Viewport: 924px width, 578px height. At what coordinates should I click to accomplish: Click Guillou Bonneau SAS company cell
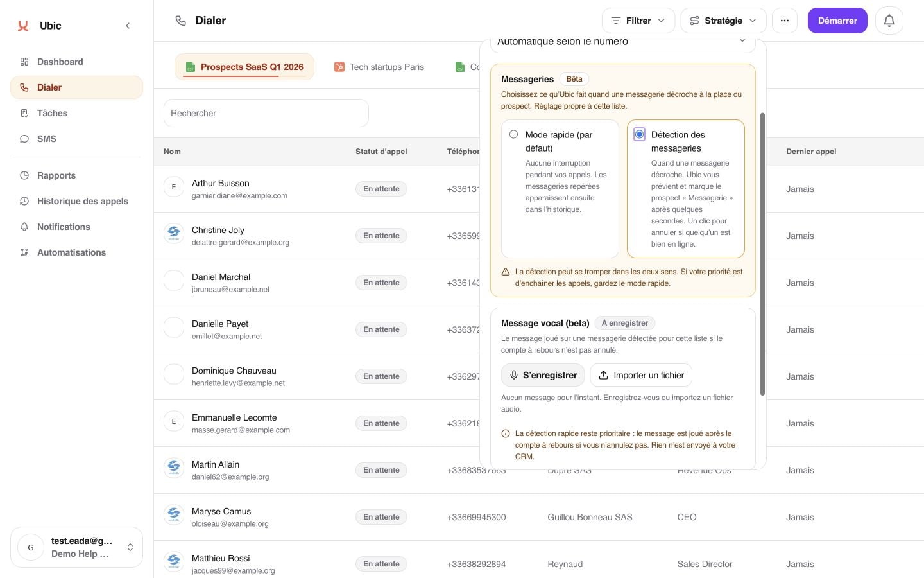click(x=590, y=517)
